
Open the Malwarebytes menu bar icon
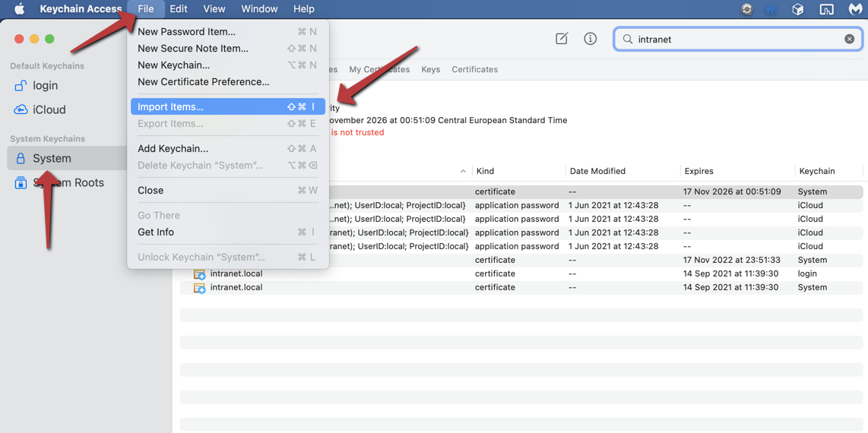(855, 9)
